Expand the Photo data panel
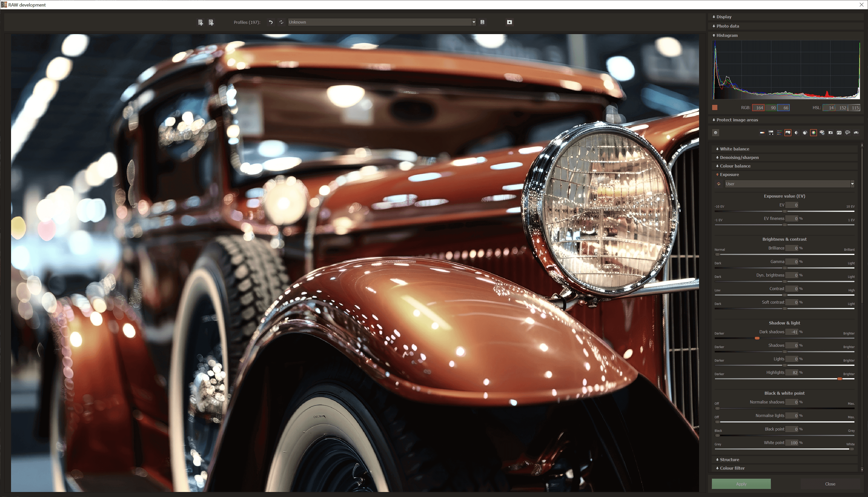Image resolution: width=868 pixels, height=497 pixels. point(727,26)
